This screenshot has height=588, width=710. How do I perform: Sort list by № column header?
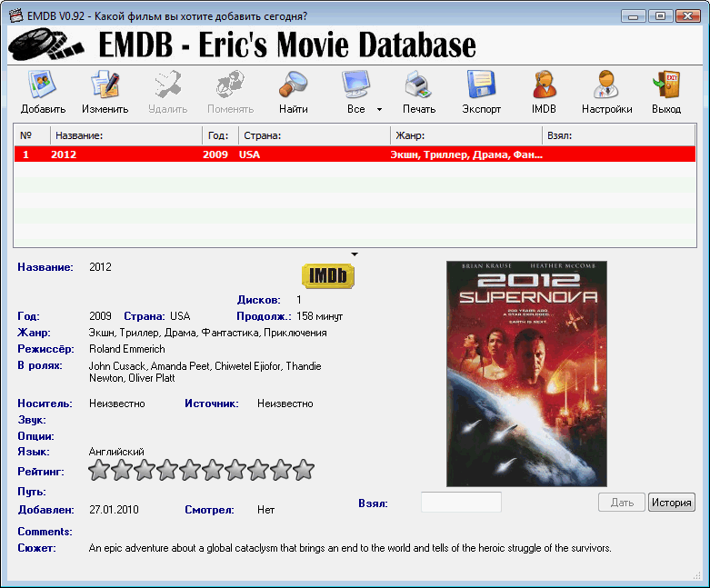(32, 135)
